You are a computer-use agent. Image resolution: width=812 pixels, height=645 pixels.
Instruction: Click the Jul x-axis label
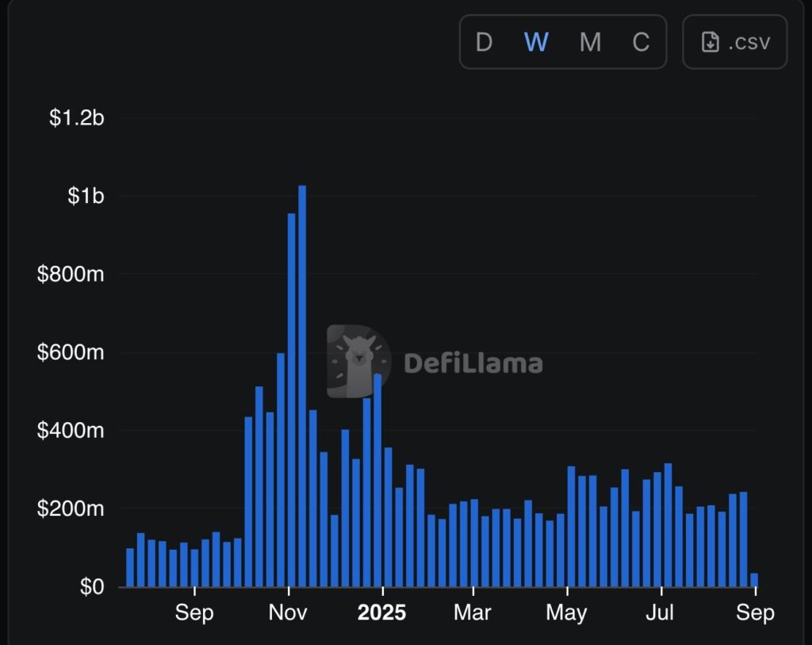[660, 613]
